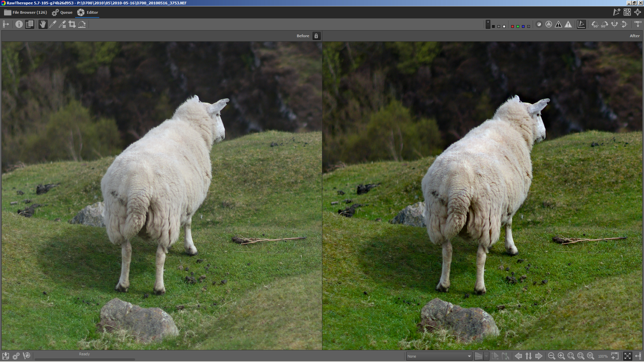Open the Preferences sliders icon
This screenshot has width=644, height=362.
click(x=627, y=12)
